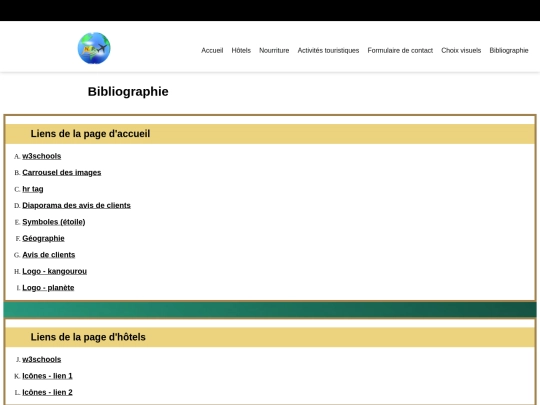Image resolution: width=540 pixels, height=405 pixels.
Task: Open the Avis de clients link
Action: tap(49, 255)
